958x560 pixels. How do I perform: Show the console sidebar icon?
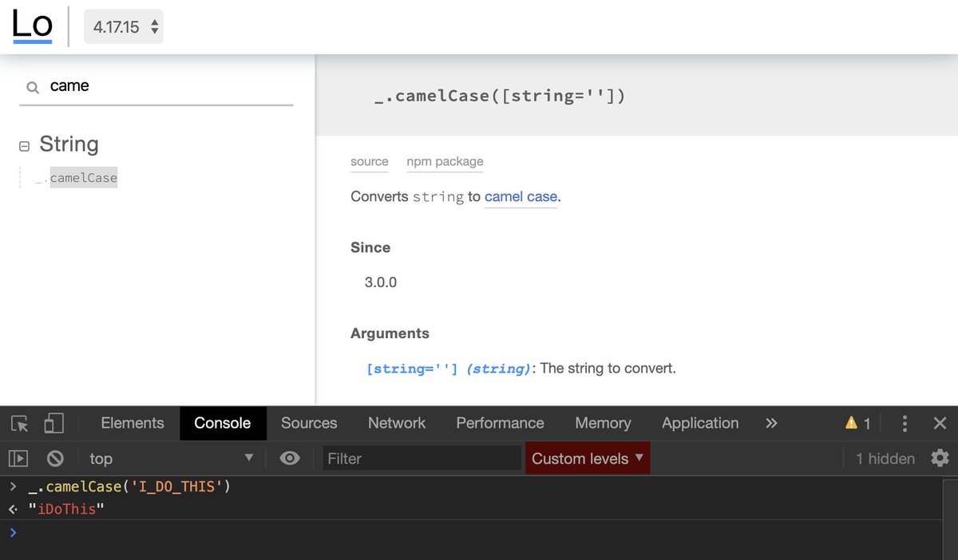tap(18, 459)
